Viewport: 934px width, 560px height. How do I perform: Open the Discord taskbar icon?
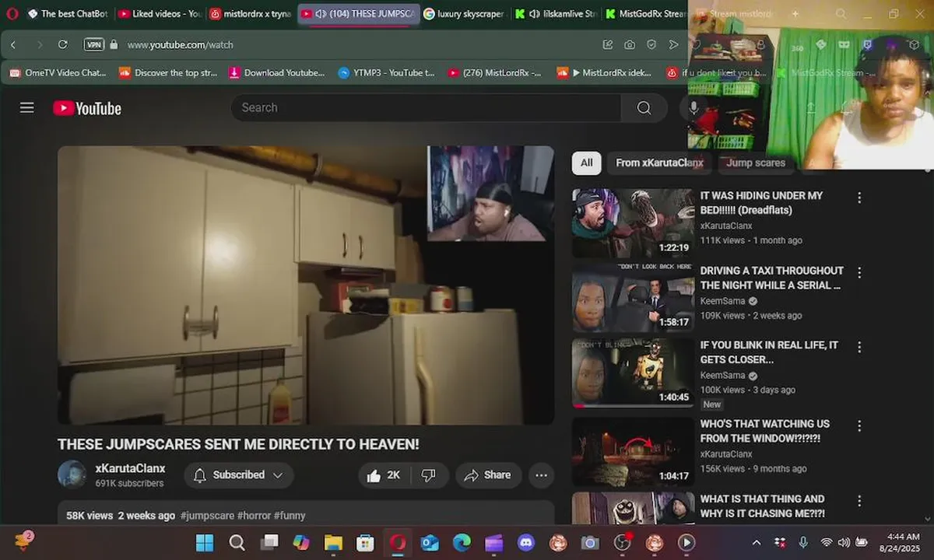click(x=526, y=542)
